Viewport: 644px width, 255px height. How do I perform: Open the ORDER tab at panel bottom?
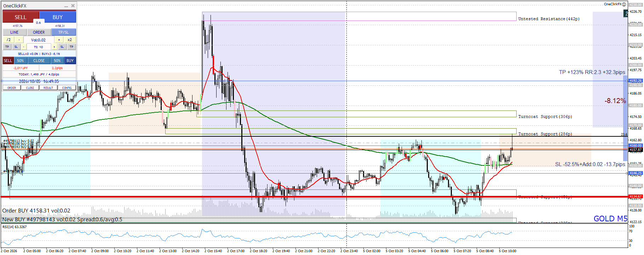[x=12, y=88]
